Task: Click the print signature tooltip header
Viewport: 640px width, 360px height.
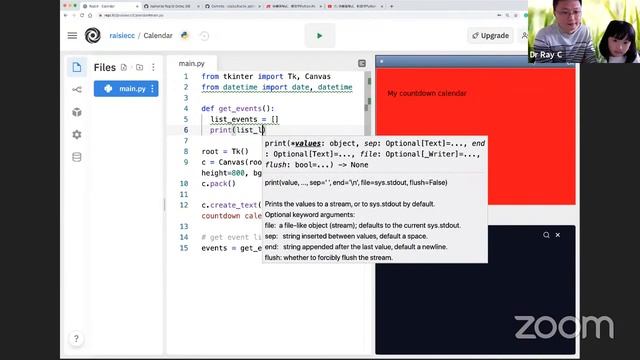Action: pyautogui.click(x=375, y=154)
